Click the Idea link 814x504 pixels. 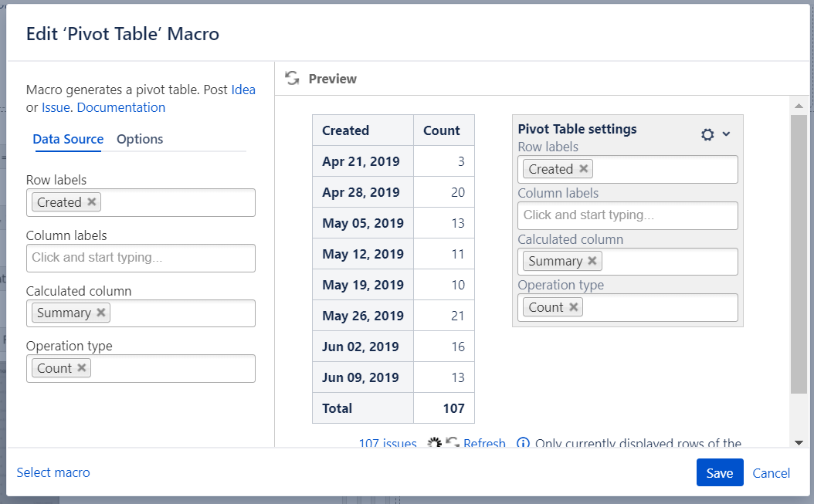coord(243,90)
